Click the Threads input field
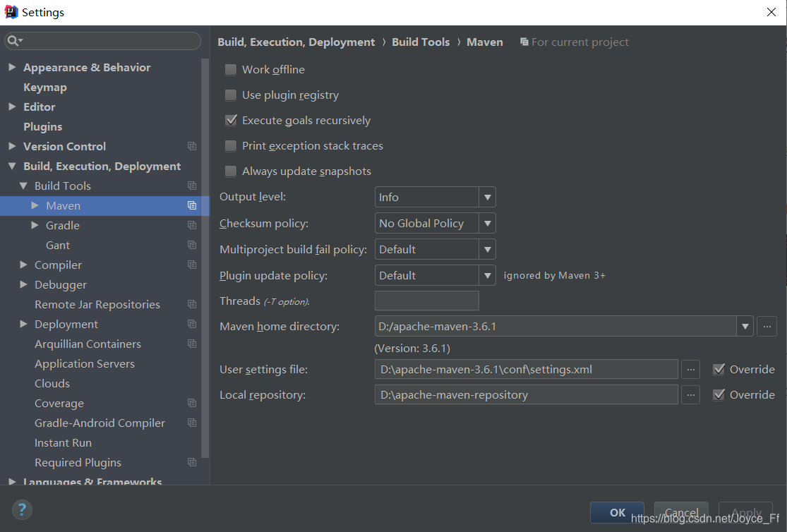This screenshot has width=787, height=532. pyautogui.click(x=426, y=301)
